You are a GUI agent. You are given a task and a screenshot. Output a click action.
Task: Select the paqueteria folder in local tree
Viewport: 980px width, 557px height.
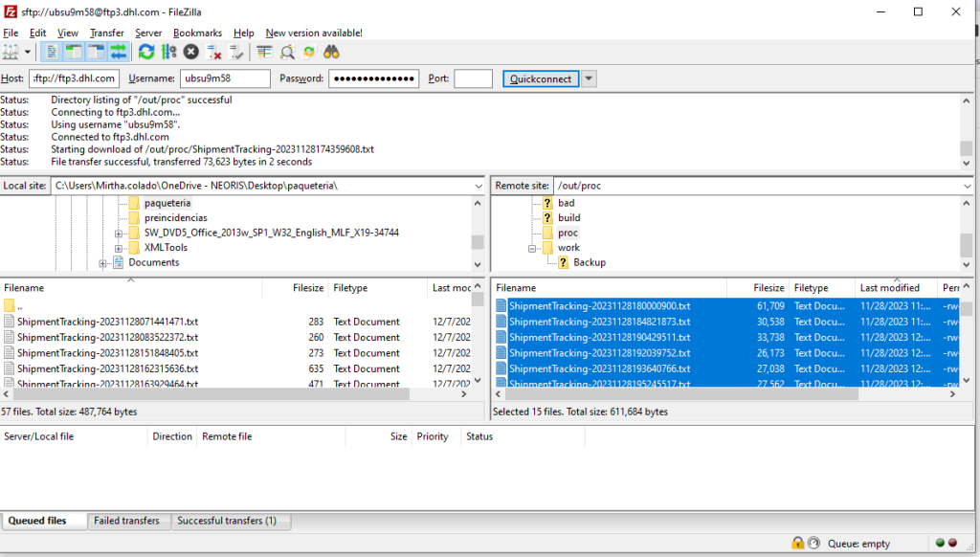click(167, 203)
